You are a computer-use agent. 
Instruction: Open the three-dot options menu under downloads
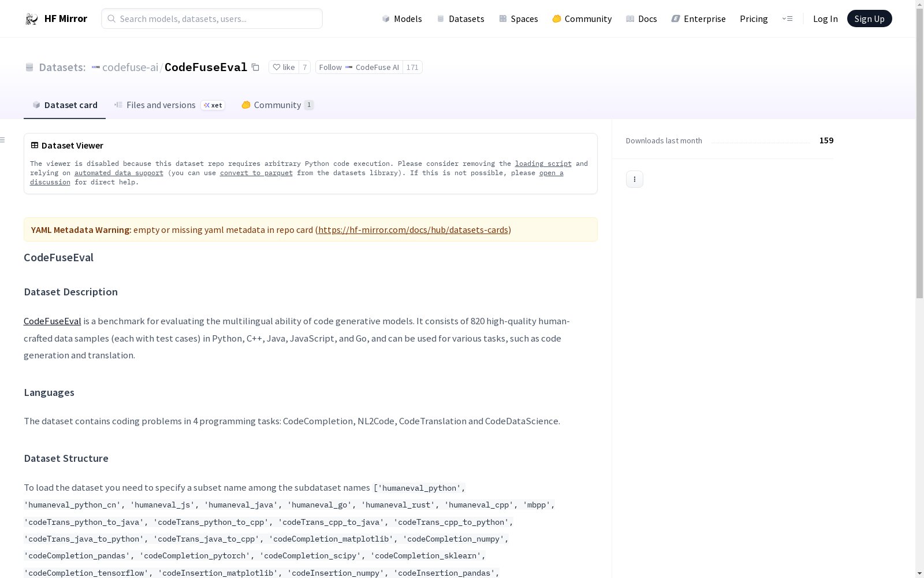(x=635, y=179)
